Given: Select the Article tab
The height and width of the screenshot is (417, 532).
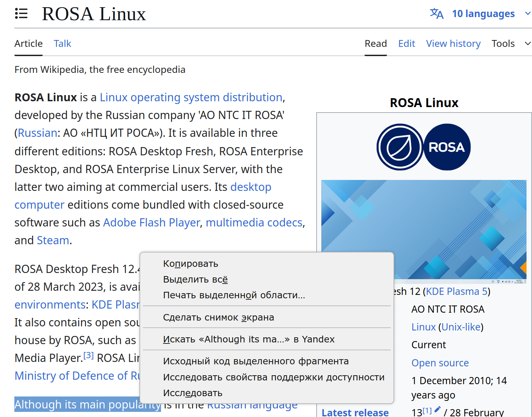Looking at the screenshot, I should click(28, 43).
